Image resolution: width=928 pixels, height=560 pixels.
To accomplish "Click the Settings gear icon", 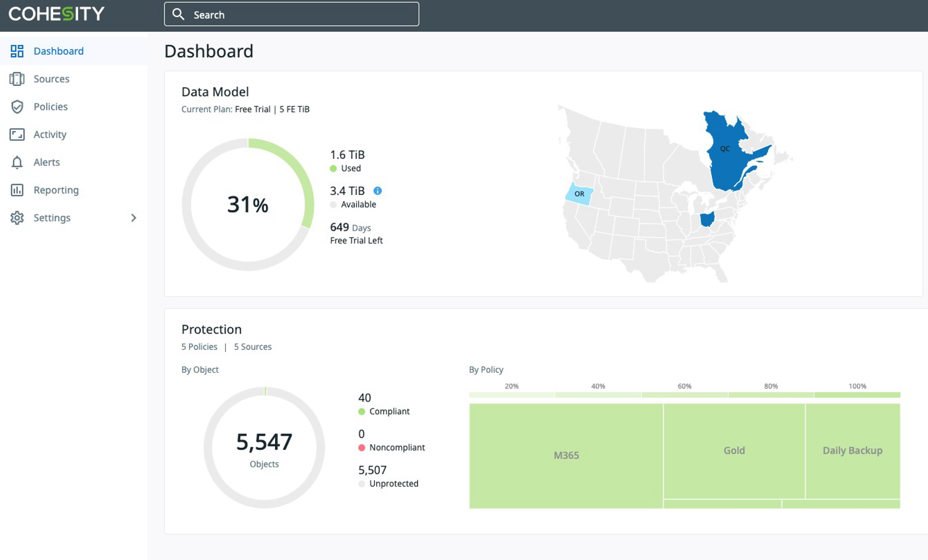I will (x=17, y=218).
